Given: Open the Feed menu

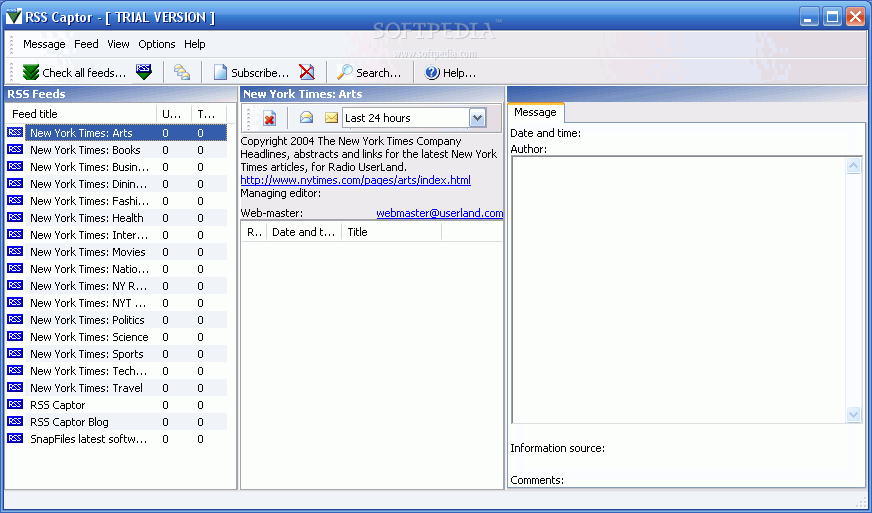Looking at the screenshot, I should [x=86, y=44].
